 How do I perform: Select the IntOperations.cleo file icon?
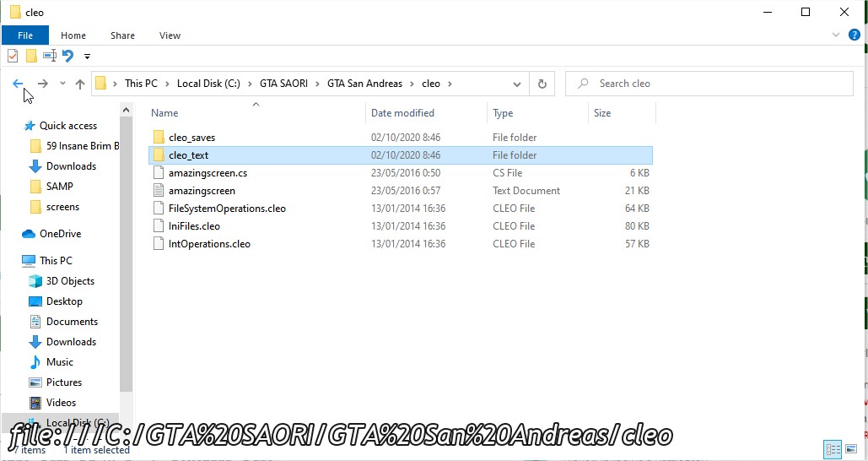click(x=159, y=244)
